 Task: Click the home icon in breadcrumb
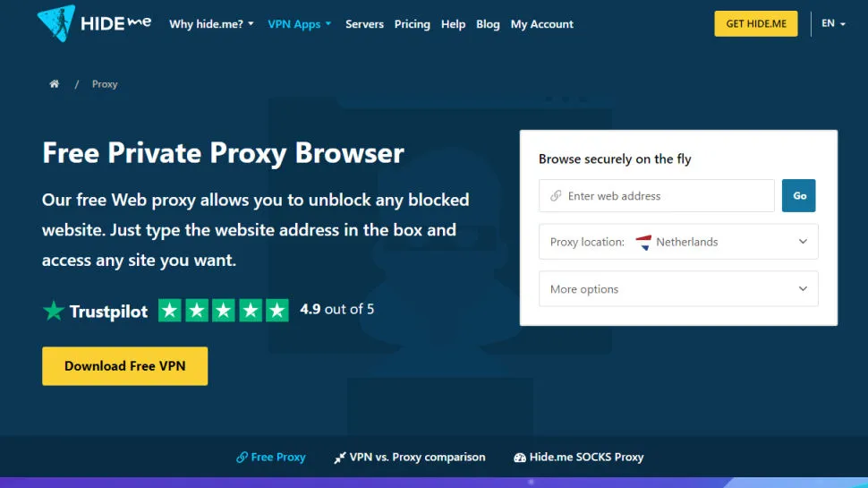(54, 84)
